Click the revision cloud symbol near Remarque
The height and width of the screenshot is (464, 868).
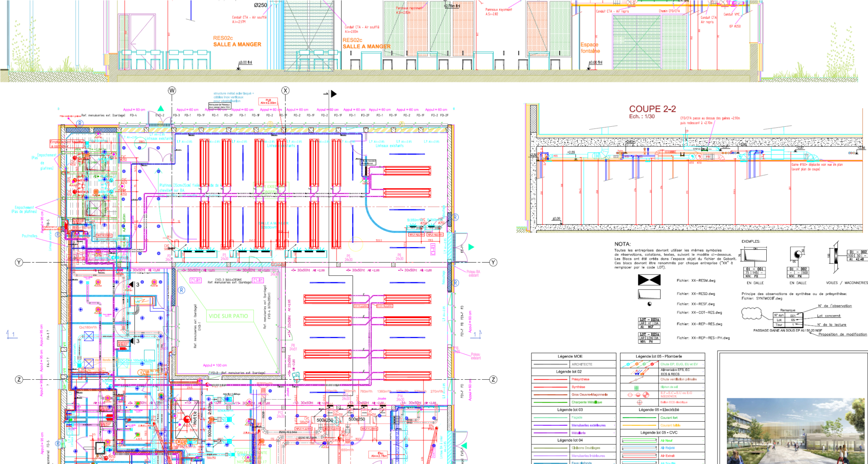coord(751,314)
